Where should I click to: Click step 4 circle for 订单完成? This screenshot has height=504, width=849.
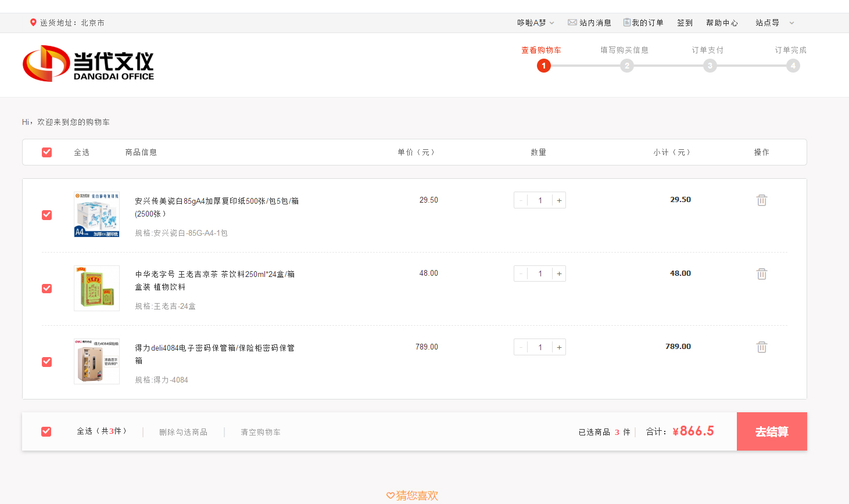793,66
